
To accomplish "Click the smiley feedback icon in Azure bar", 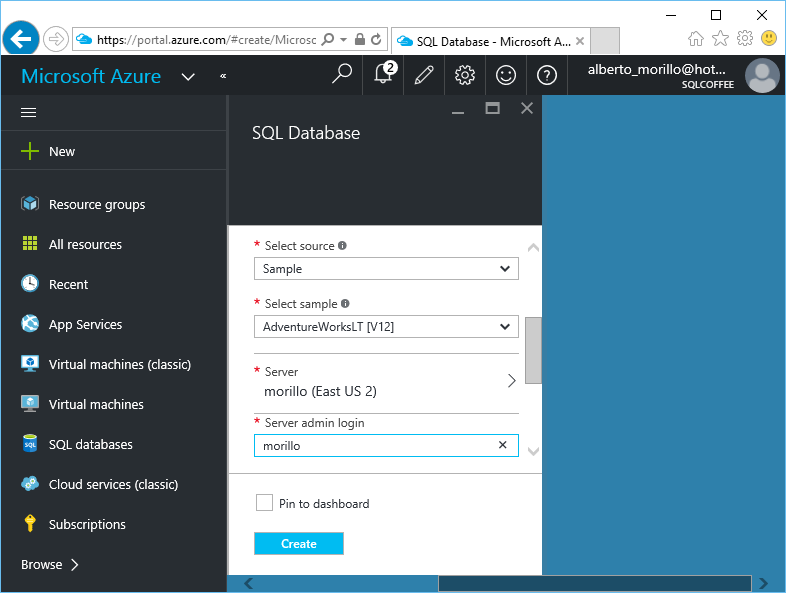I will (x=506, y=75).
